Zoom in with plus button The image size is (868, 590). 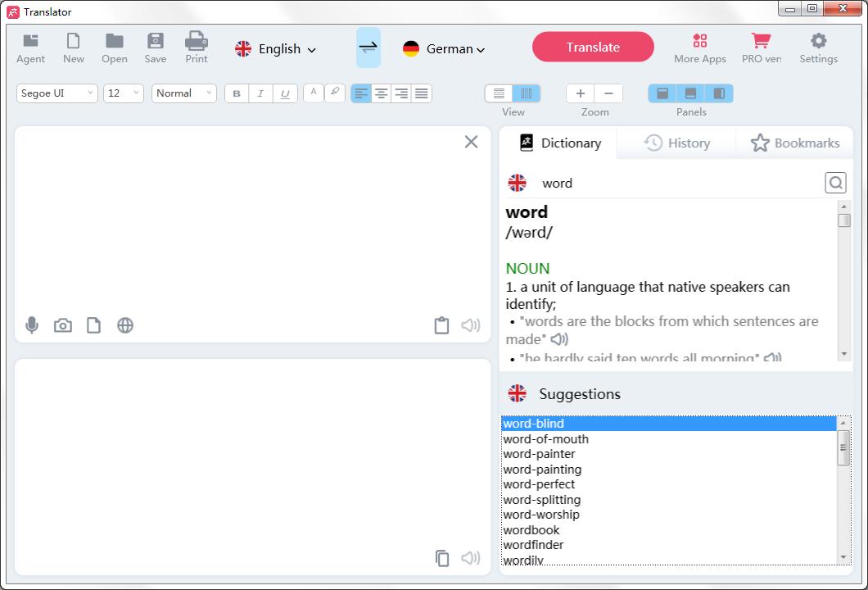(580, 93)
